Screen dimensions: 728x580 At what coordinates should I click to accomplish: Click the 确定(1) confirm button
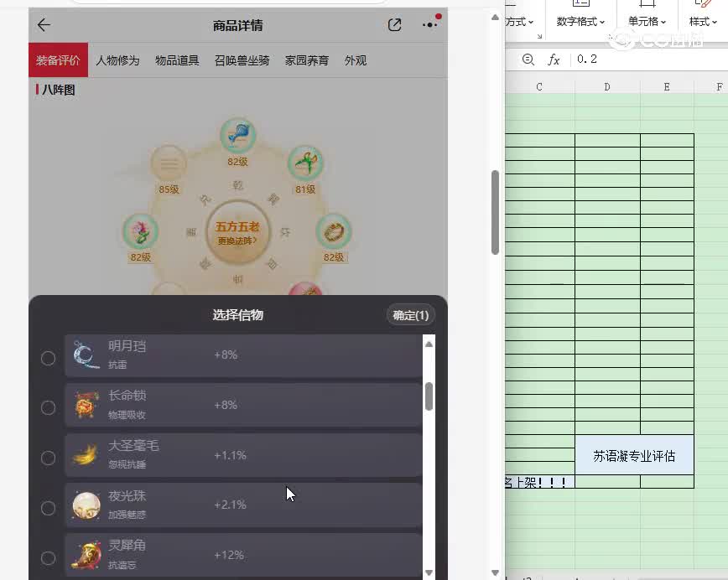[x=410, y=315]
